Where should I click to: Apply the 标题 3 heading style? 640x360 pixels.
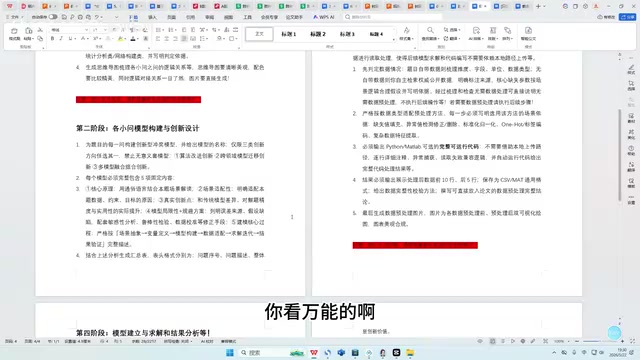click(x=347, y=34)
